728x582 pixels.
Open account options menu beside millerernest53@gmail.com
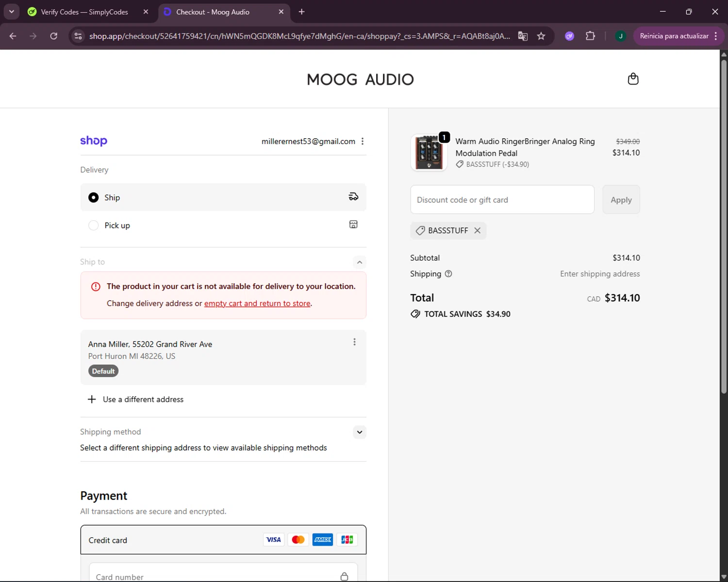363,141
